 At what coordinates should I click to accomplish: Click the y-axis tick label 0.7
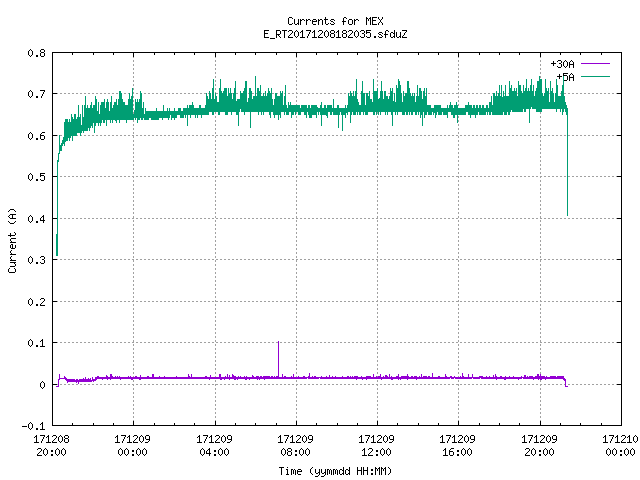tap(36, 94)
